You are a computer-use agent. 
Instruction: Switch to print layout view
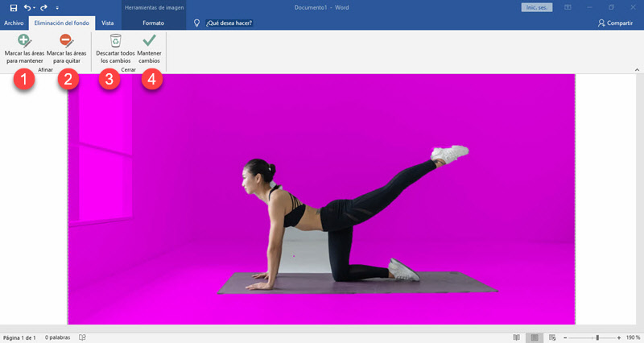point(533,337)
